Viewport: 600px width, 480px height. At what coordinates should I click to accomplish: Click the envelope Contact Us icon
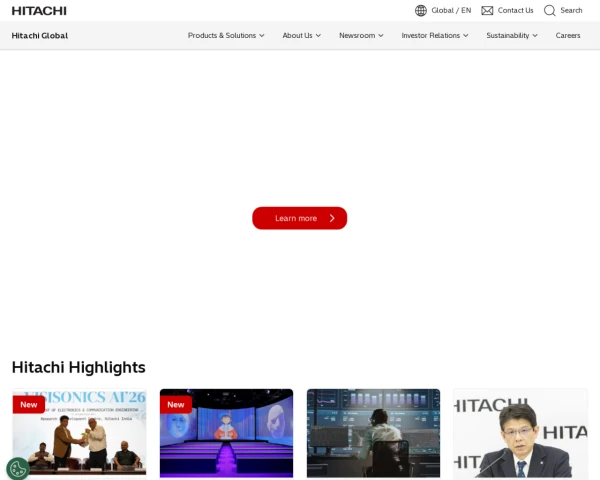(x=487, y=11)
